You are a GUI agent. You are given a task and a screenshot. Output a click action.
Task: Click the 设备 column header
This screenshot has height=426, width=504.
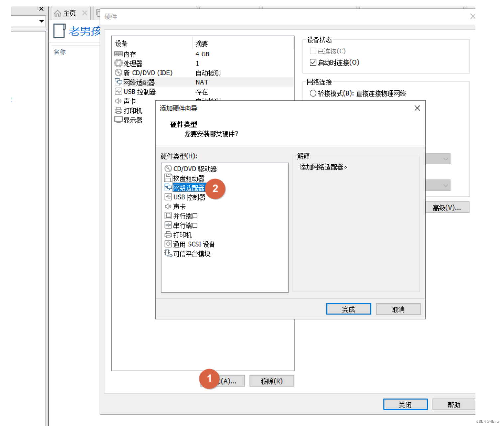pos(121,44)
